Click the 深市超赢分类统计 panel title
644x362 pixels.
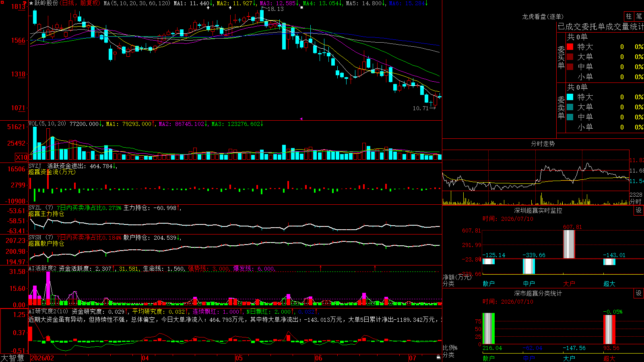[538, 293]
